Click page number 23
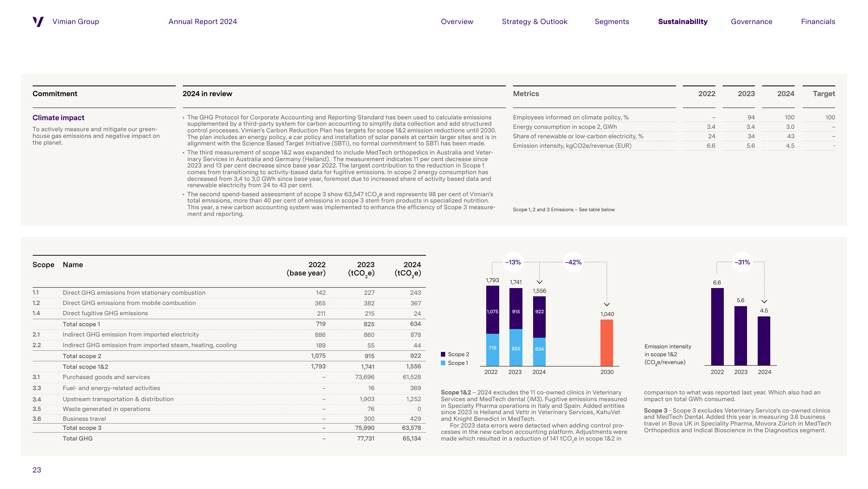Image resolution: width=868 pixels, height=489 pixels. click(x=37, y=470)
